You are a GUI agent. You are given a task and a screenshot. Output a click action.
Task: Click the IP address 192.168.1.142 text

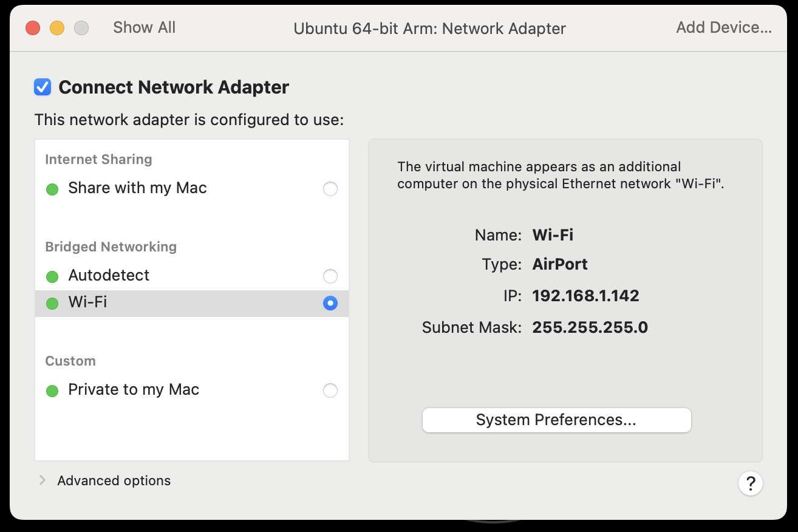tap(585, 296)
